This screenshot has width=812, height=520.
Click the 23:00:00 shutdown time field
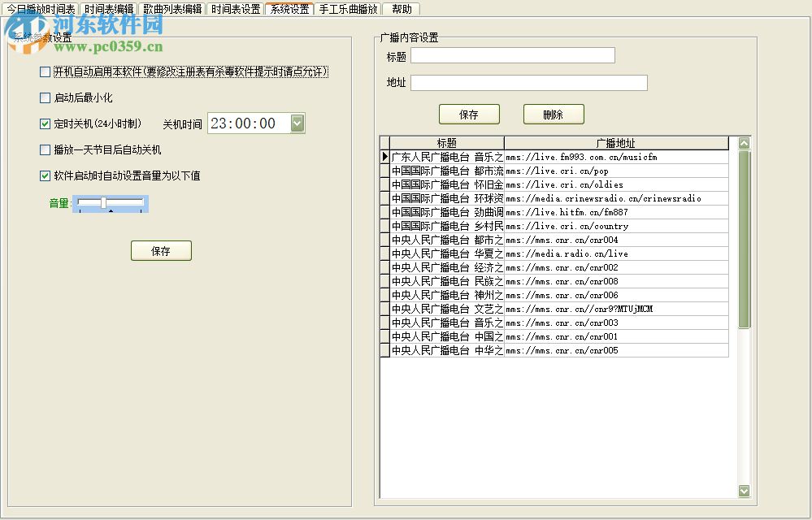(x=249, y=123)
